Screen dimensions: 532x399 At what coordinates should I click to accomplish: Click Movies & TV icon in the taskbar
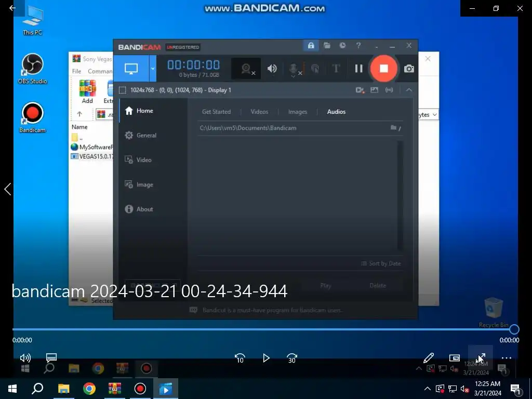(166, 389)
